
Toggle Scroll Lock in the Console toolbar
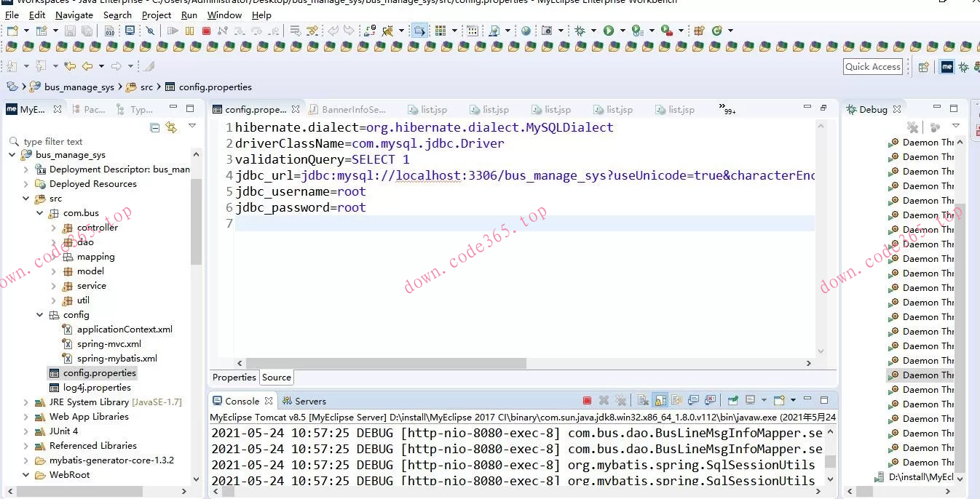click(x=660, y=401)
